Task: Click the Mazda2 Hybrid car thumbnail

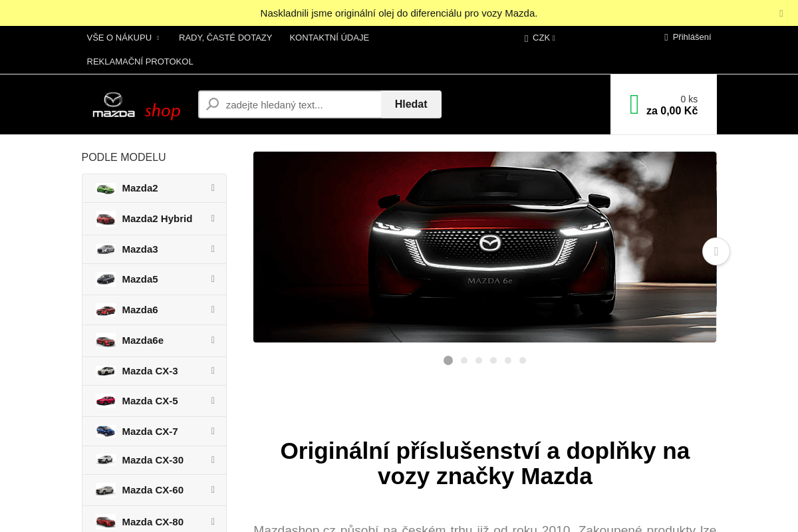Action: point(105,219)
